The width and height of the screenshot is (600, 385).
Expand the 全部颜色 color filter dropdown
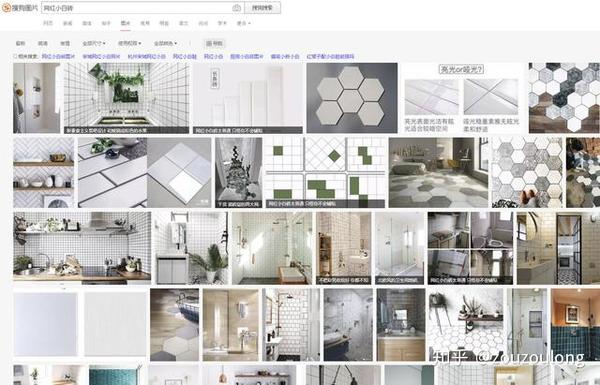coord(165,44)
